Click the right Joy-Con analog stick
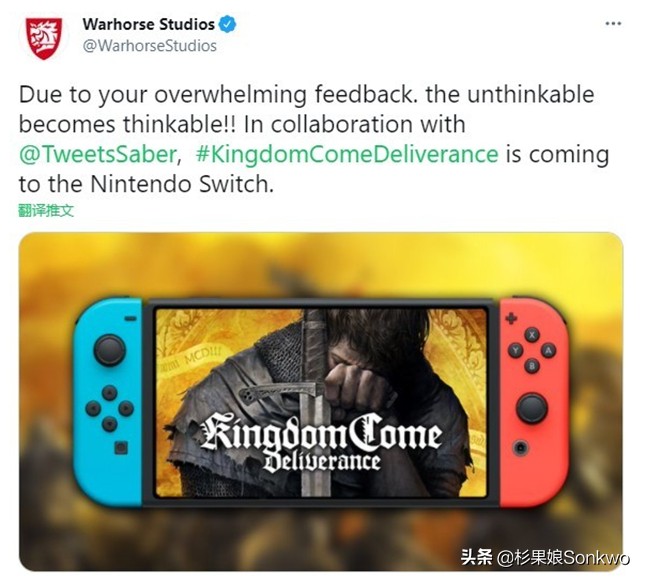Image resolution: width=645 pixels, height=581 pixels. pos(531,408)
